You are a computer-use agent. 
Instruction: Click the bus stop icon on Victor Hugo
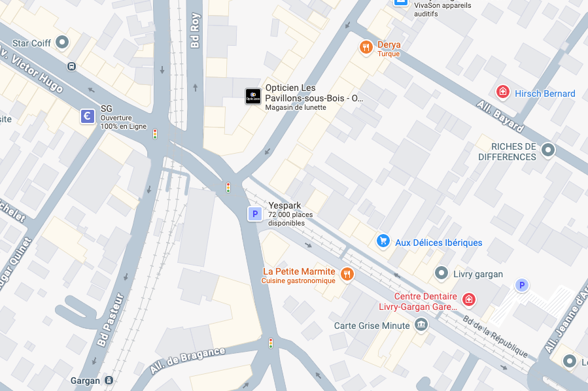coord(72,66)
